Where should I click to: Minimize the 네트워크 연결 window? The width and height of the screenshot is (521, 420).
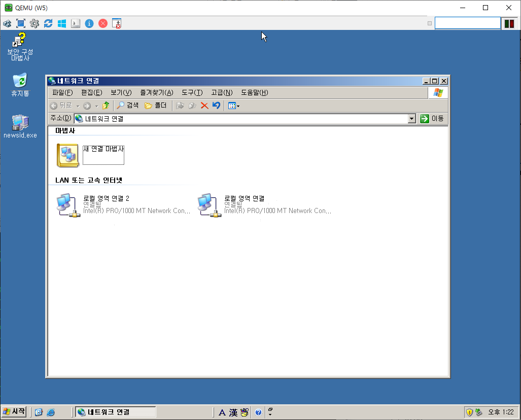pyautogui.click(x=427, y=81)
